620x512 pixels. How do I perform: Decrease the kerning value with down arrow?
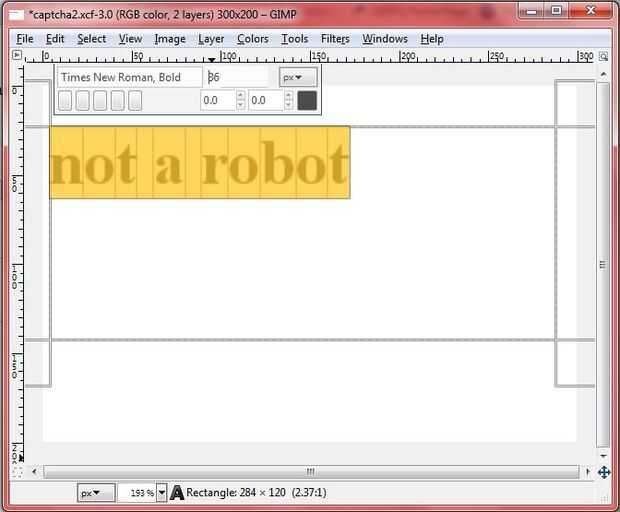289,105
